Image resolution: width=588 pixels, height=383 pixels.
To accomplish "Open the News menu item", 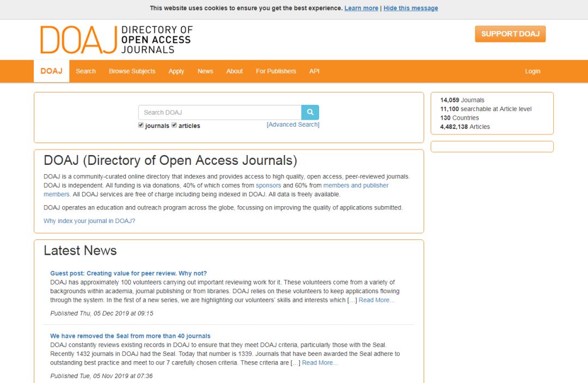I will point(205,71).
